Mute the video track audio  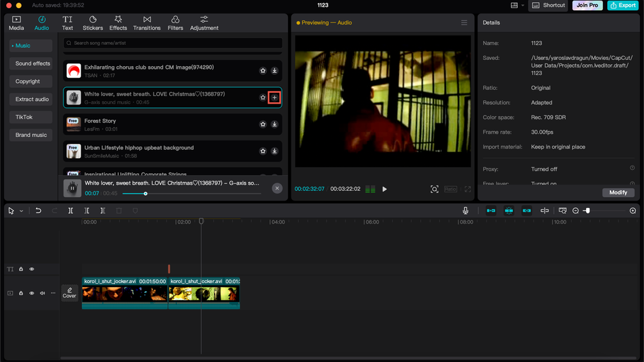click(42, 293)
